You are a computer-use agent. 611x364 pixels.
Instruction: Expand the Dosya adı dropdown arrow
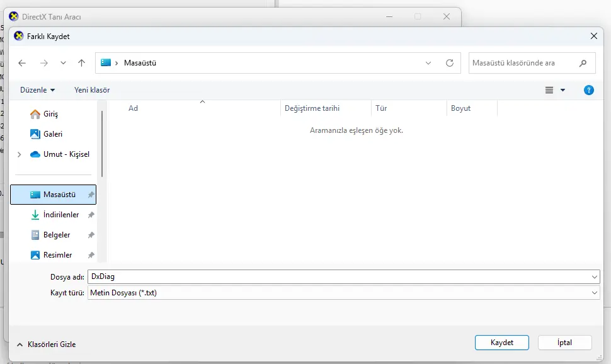point(595,277)
